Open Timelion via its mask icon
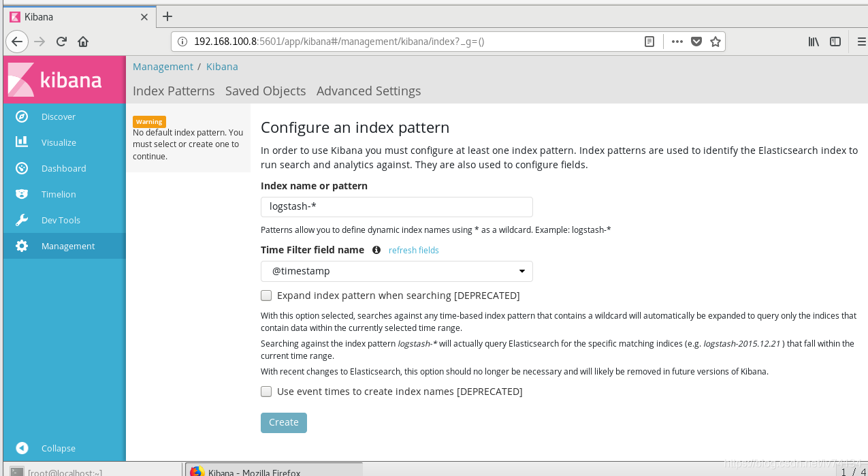This screenshot has height=476, width=868. click(22, 194)
